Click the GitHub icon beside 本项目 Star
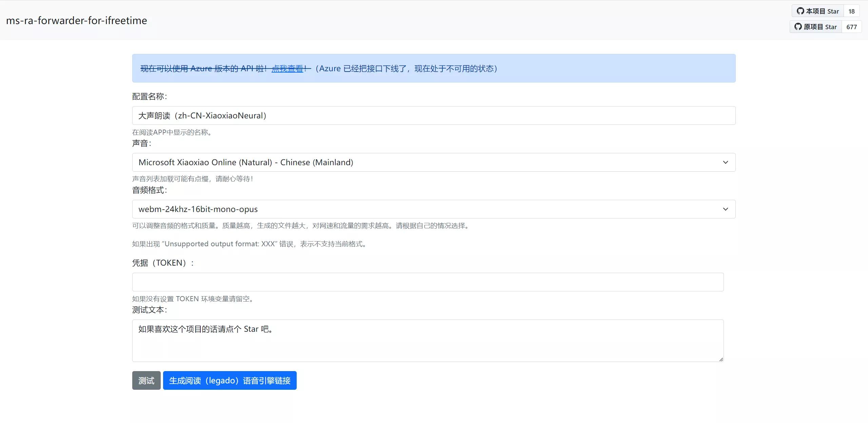This screenshot has width=868, height=423. pos(800,11)
